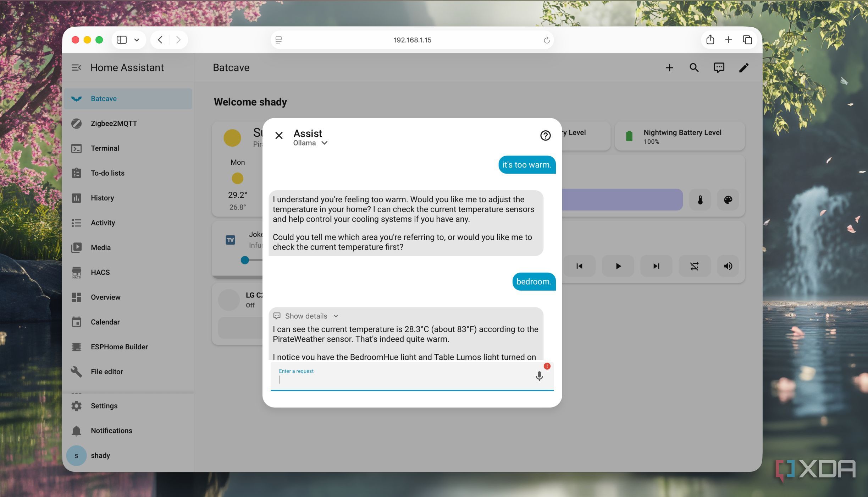Expand the Ollama assistant dropdown
Image resolution: width=868 pixels, height=497 pixels.
coord(310,143)
